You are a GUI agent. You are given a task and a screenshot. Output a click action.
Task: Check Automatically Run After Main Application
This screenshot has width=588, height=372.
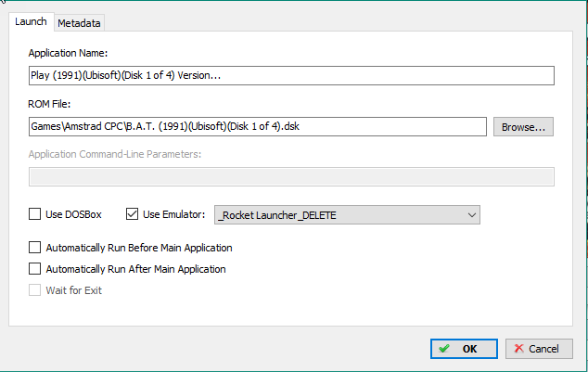point(35,269)
